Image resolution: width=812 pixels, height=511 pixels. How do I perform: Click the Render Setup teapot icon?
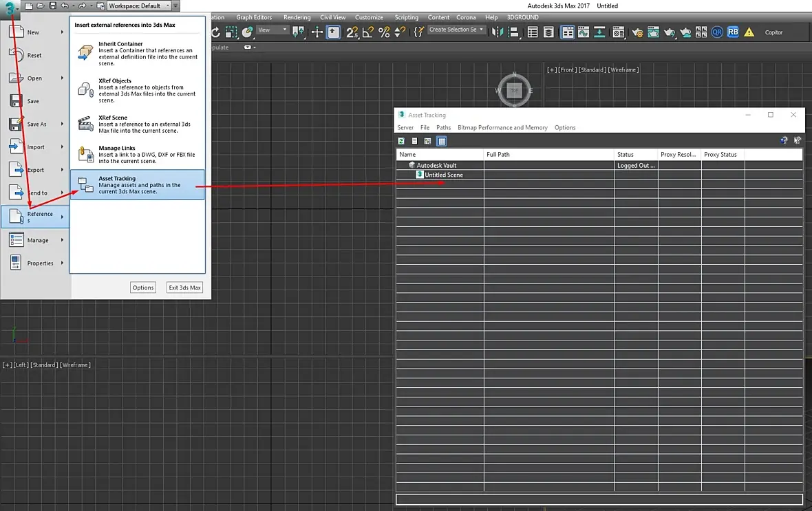637,32
